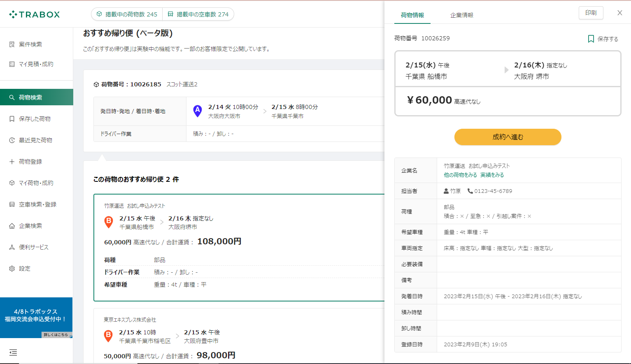Screen dimensions: 631x364
Task: Switch to the 企業情報 tab
Action: tap(462, 15)
